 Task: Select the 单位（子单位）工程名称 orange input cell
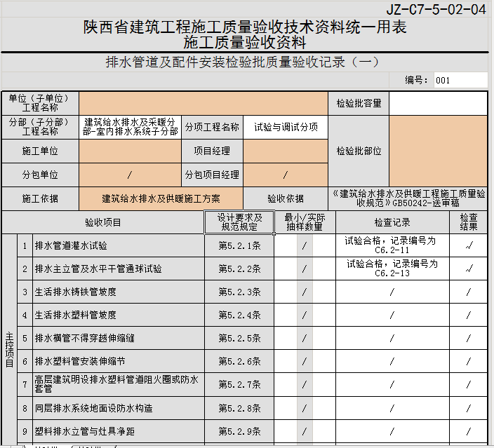tap(203, 103)
